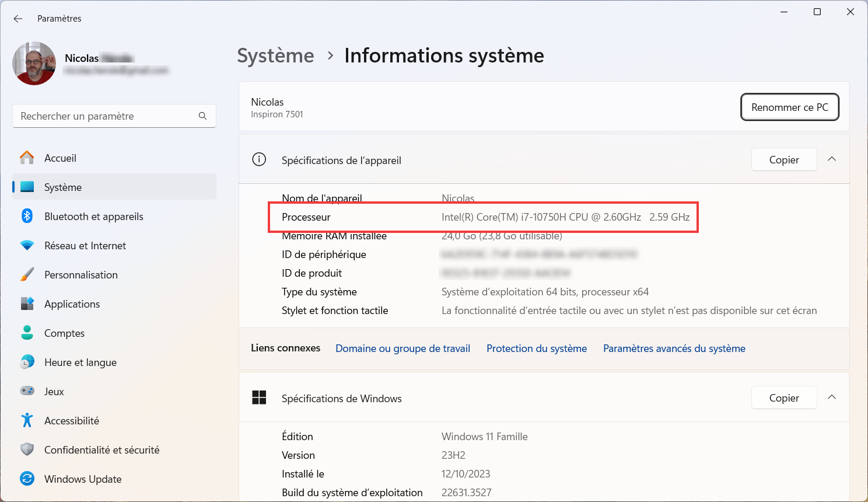Screen dimensions: 868x502
Task: Click the Applications icon in sidebar
Action: [27, 304]
